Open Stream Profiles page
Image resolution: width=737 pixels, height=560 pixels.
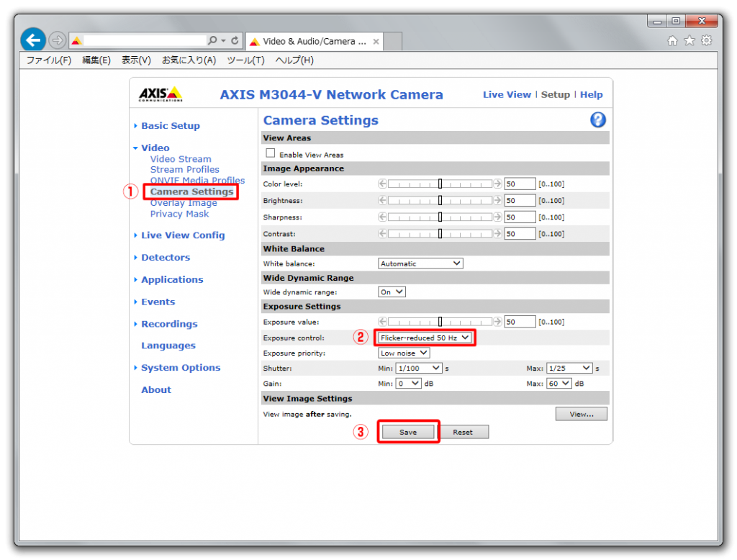tap(185, 169)
